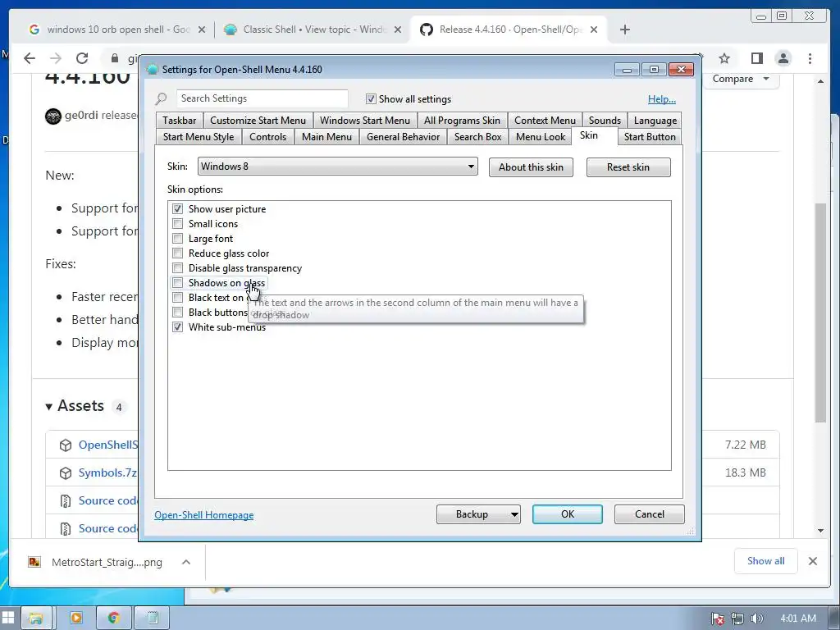Click the search magnifier icon in Settings
Screen dimensions: 840x630
161,98
